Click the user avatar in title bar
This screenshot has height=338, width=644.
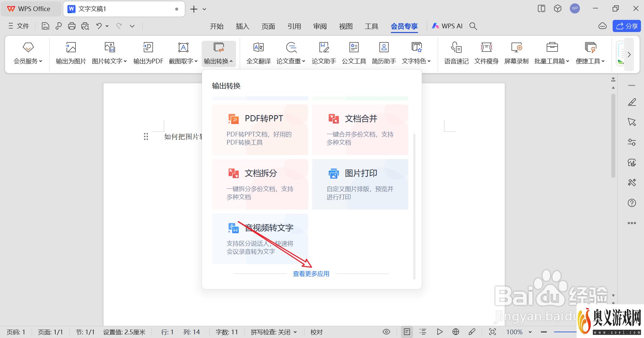(575, 9)
